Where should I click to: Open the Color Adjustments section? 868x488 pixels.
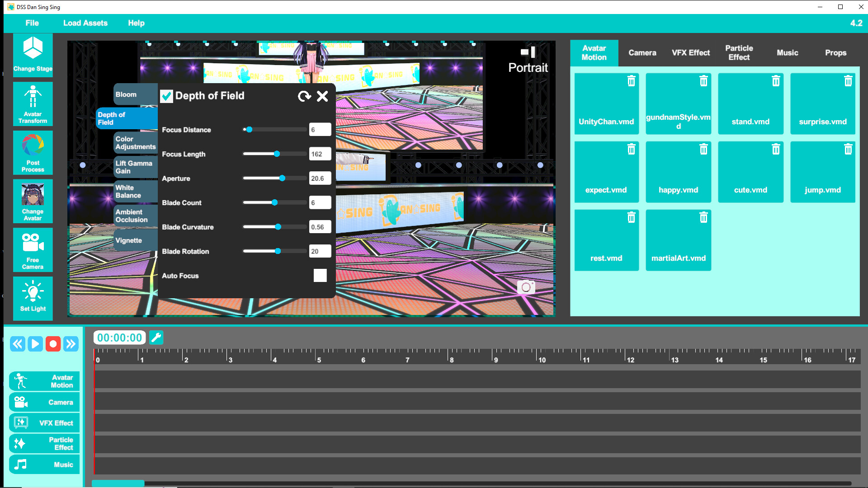[x=135, y=142]
